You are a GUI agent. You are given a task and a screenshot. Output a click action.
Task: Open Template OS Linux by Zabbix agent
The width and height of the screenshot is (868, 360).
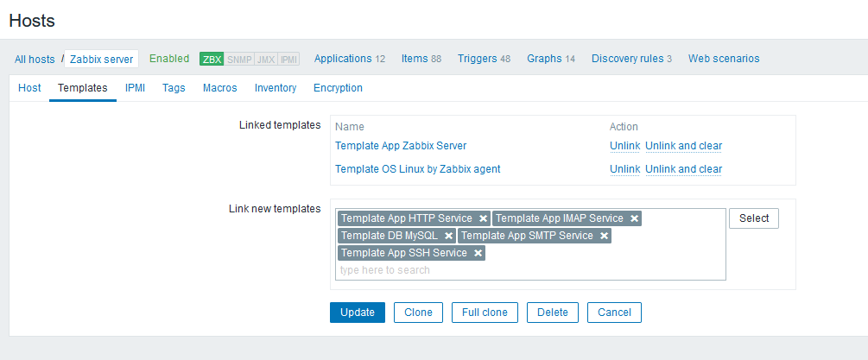tap(417, 169)
